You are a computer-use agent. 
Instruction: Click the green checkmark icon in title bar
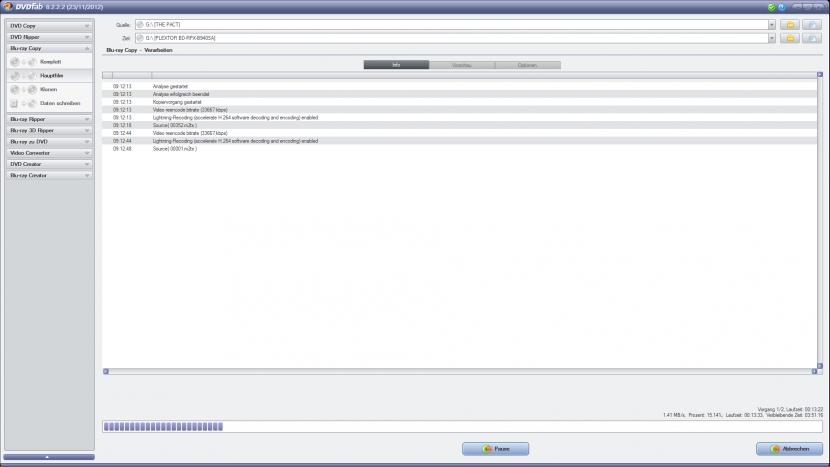click(771, 7)
